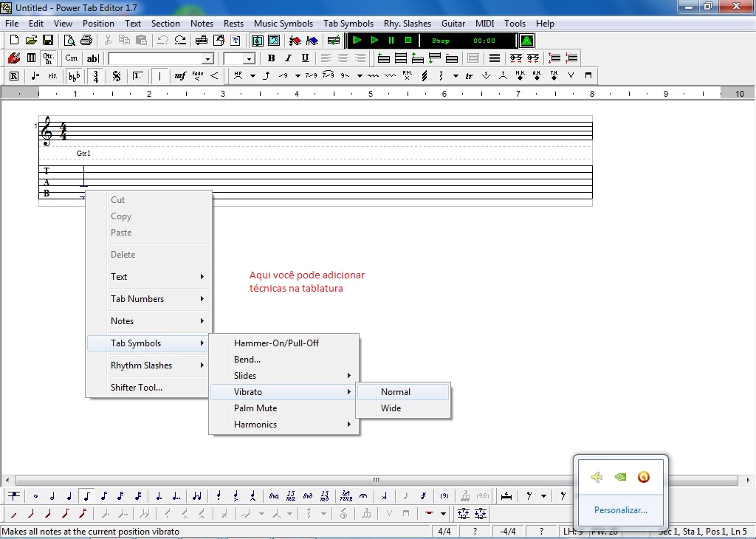Viewport: 756px width, 539px height.
Task: Click the Gtr In guitar symbol icon
Action: [49, 58]
